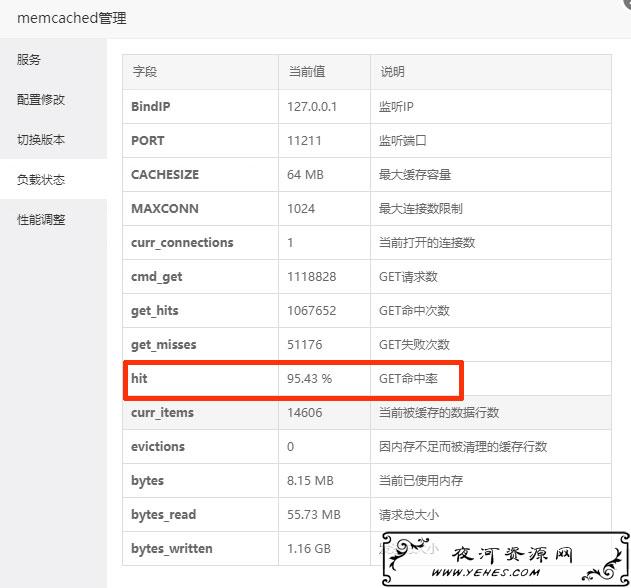Select the MAXCONN field name
This screenshot has height=588, width=631.
165,208
